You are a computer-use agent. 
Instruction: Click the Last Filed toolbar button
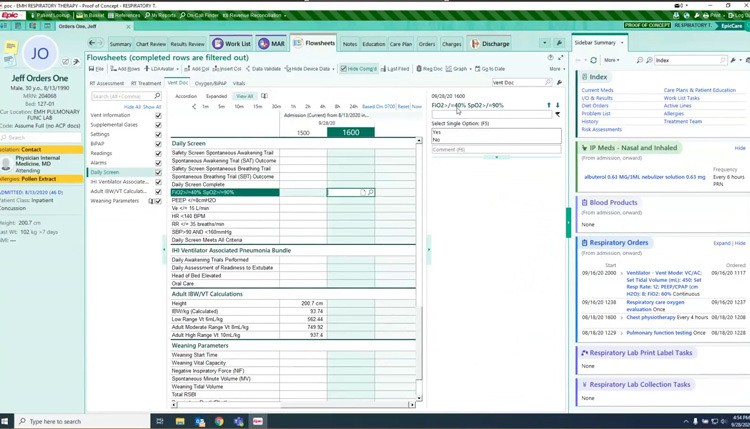[395, 69]
